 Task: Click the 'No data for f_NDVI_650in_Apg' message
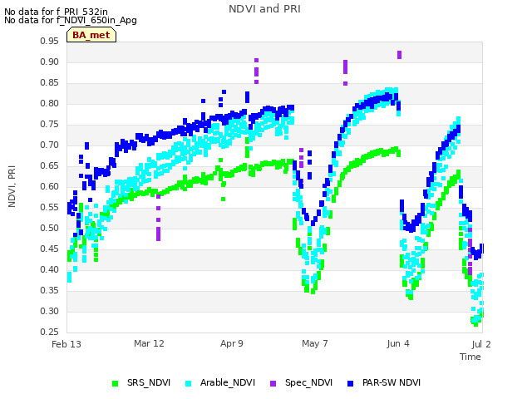[71, 20]
